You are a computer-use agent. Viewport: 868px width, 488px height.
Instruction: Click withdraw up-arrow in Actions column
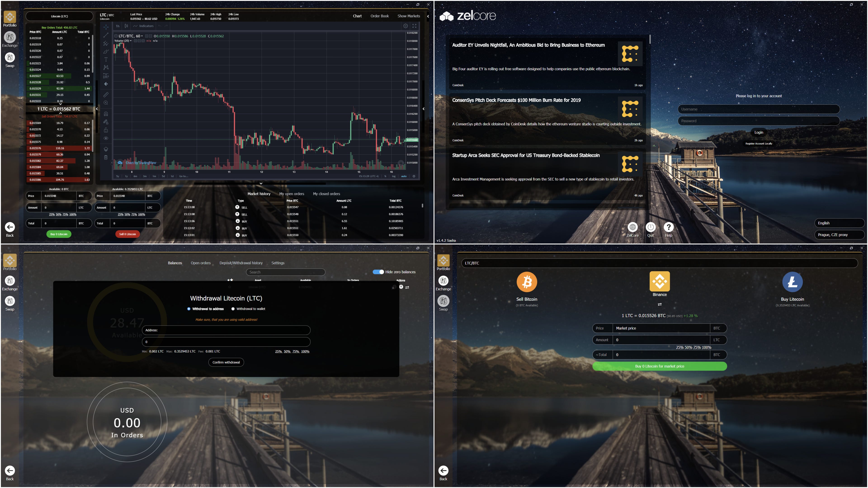[401, 287]
